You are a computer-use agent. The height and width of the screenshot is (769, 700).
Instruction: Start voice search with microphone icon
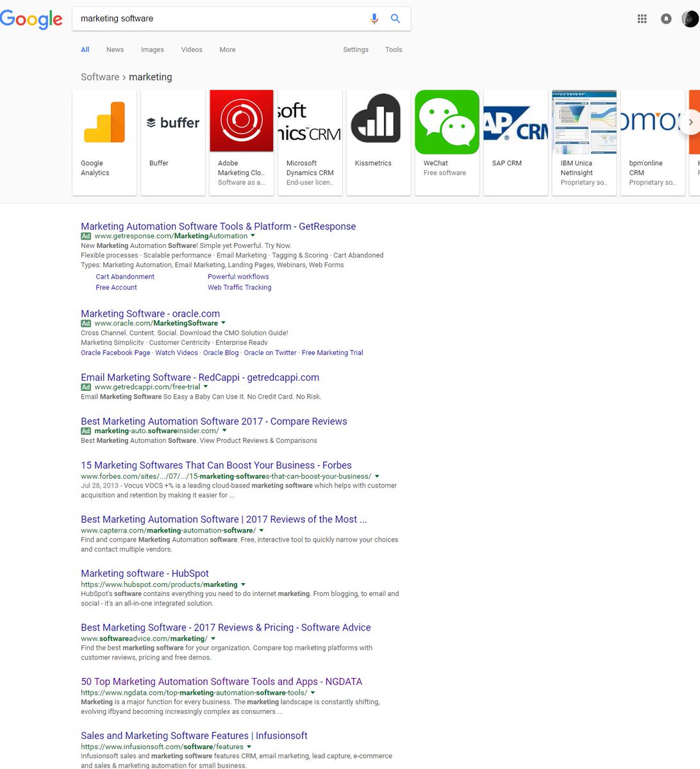tap(374, 19)
